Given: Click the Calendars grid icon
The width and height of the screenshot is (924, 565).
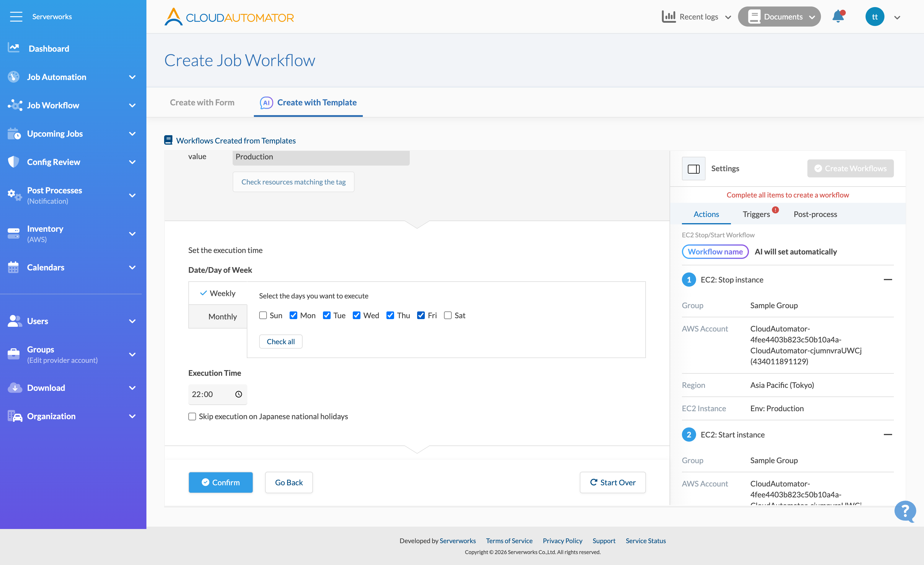Looking at the screenshot, I should tap(13, 267).
